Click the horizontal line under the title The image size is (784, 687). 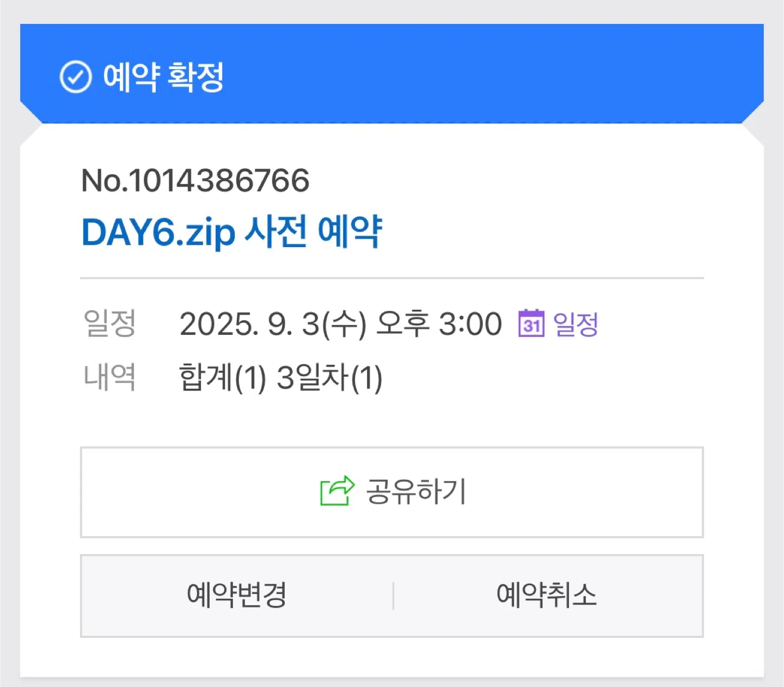(392, 278)
